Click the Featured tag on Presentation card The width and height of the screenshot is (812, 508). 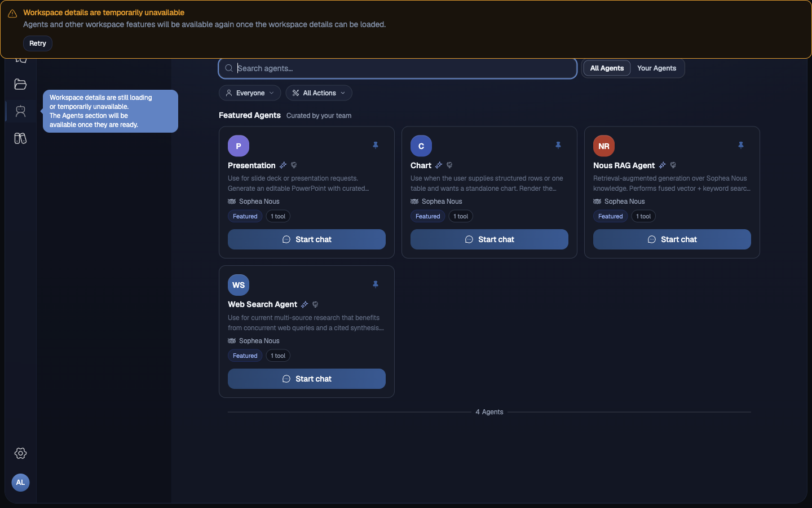(245, 216)
